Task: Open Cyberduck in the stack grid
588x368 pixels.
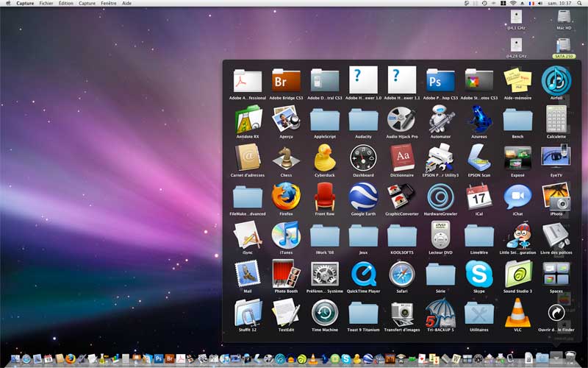Action: click(325, 158)
